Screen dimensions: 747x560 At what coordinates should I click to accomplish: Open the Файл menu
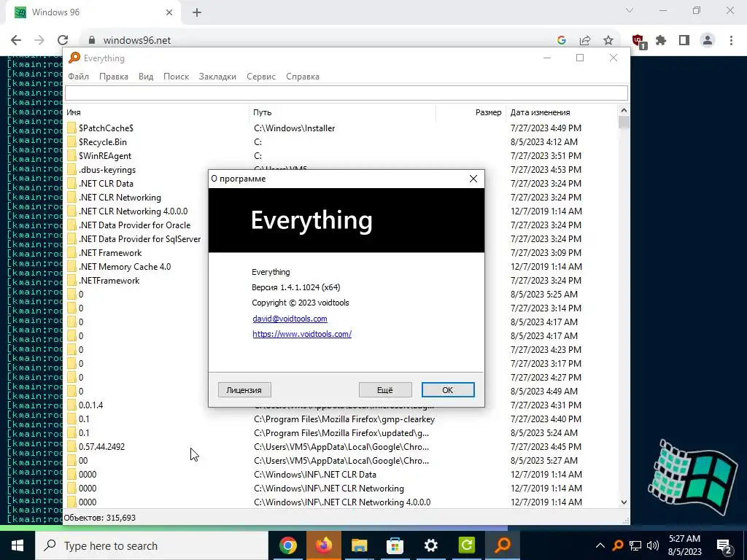click(78, 76)
